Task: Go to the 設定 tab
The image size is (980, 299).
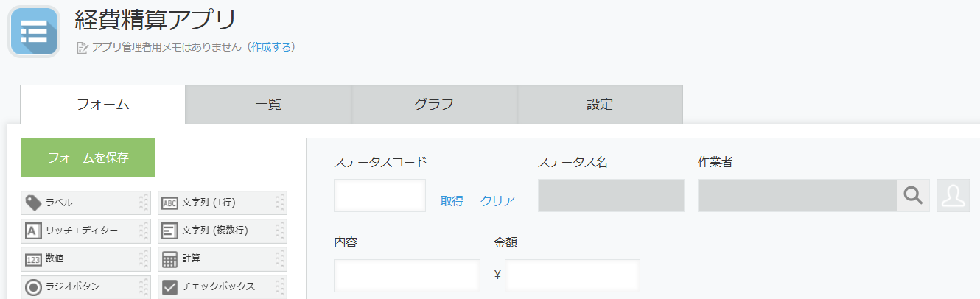Action: pyautogui.click(x=600, y=105)
